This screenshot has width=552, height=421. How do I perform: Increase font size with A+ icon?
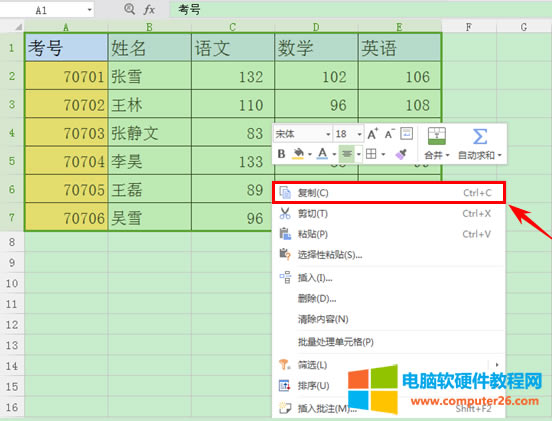point(372,134)
